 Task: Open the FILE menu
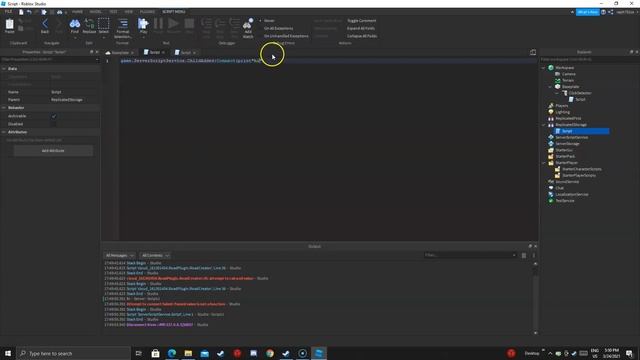8,12
